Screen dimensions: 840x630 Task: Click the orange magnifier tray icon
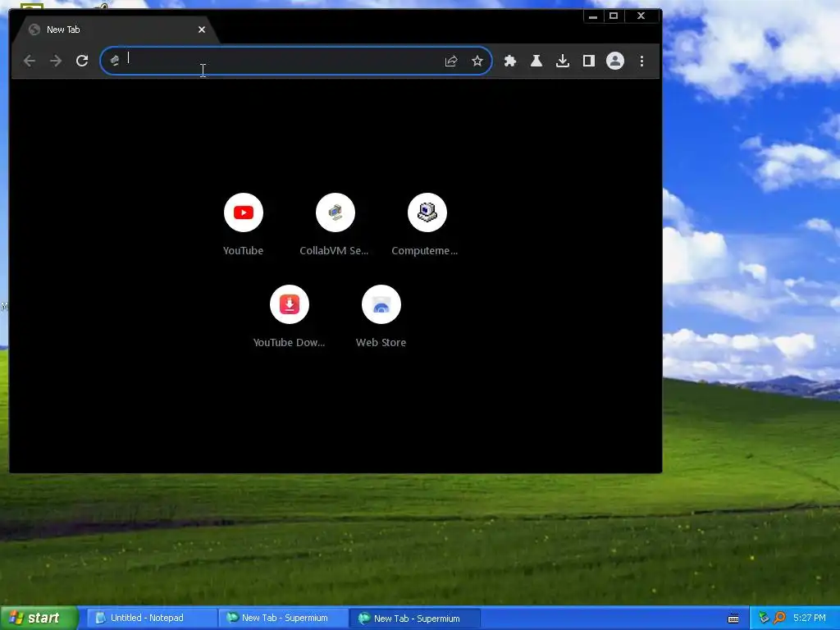(779, 619)
